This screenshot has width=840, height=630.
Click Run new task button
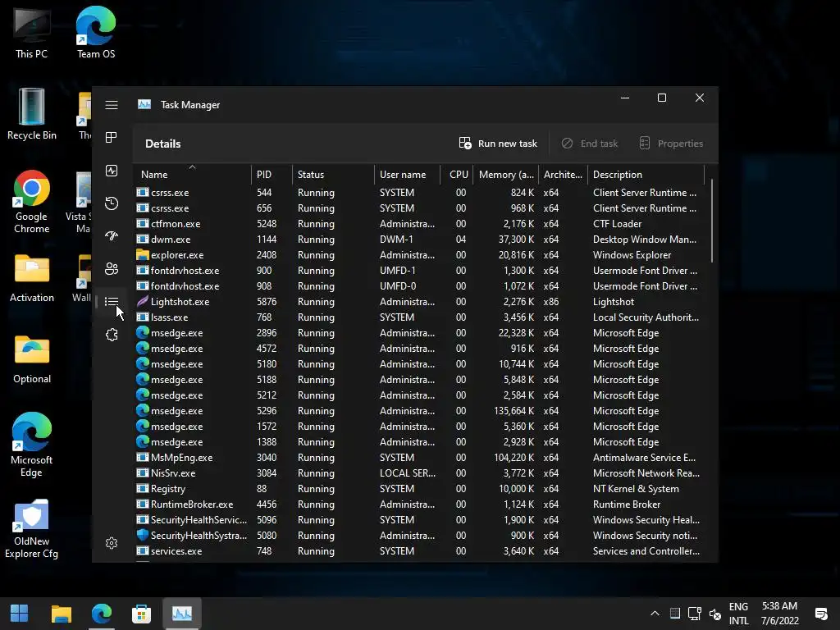pos(498,144)
